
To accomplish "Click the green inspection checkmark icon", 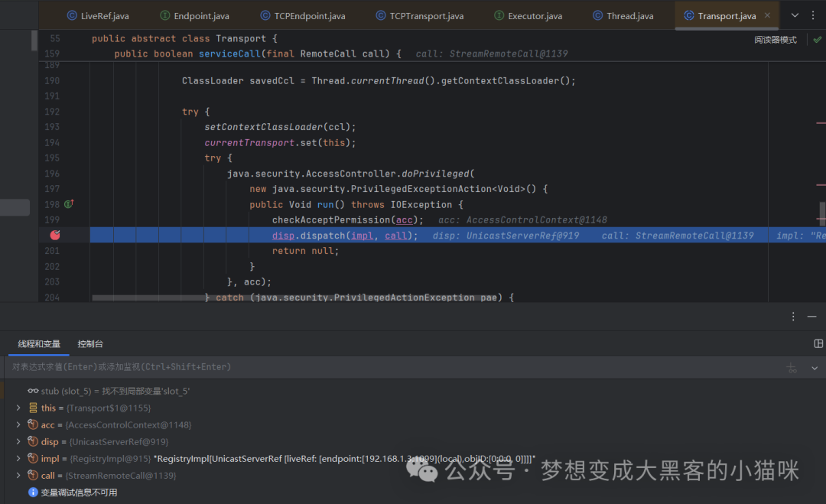I will click(x=817, y=40).
